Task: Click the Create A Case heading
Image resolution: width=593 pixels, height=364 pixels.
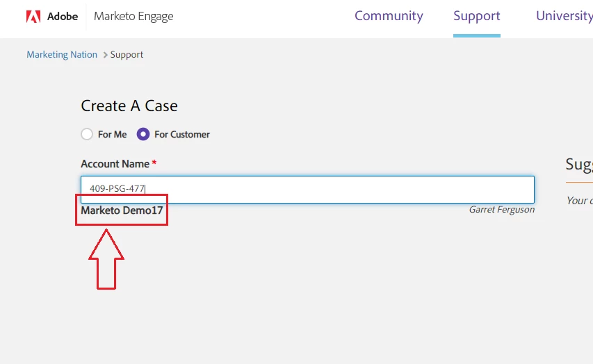Action: coord(129,106)
